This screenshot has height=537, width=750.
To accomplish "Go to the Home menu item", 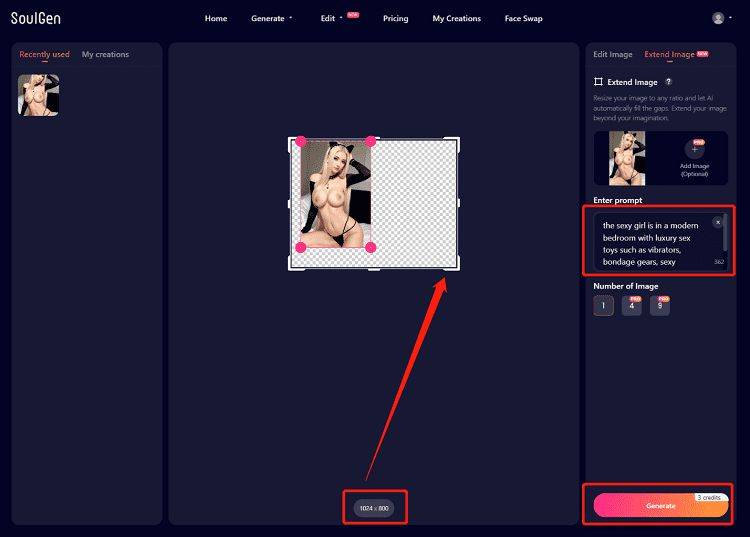I will pyautogui.click(x=216, y=18).
